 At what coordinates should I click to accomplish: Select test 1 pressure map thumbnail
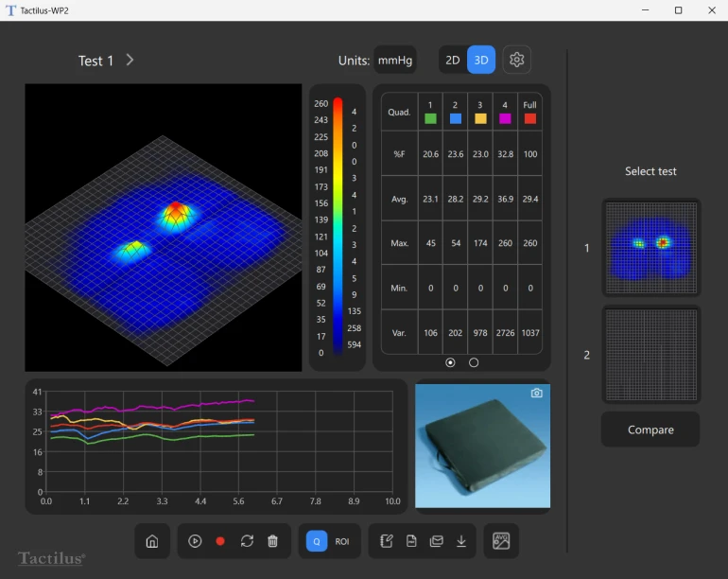click(651, 248)
